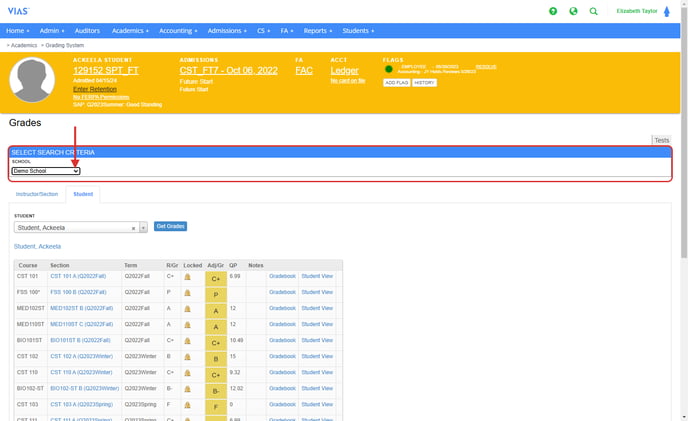Screen dimensions: 688x421
Task: Click the blue user icon beside Elizabeth Taylor
Action: [666, 11]
